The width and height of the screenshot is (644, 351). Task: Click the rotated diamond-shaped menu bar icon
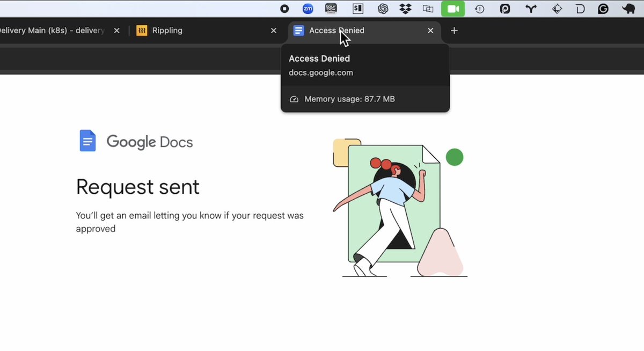pos(557,9)
